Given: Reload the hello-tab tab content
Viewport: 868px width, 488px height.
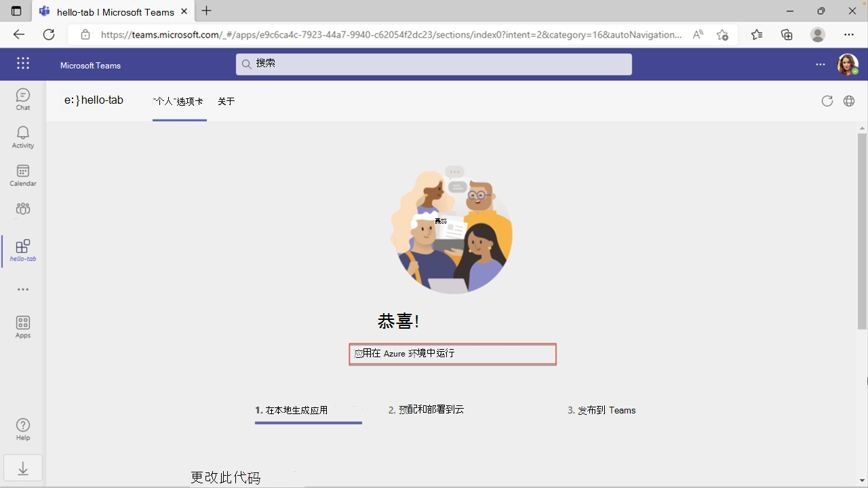Looking at the screenshot, I should (x=827, y=101).
